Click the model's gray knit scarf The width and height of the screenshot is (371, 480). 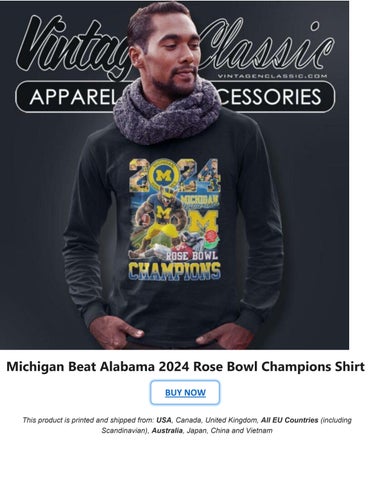click(167, 112)
